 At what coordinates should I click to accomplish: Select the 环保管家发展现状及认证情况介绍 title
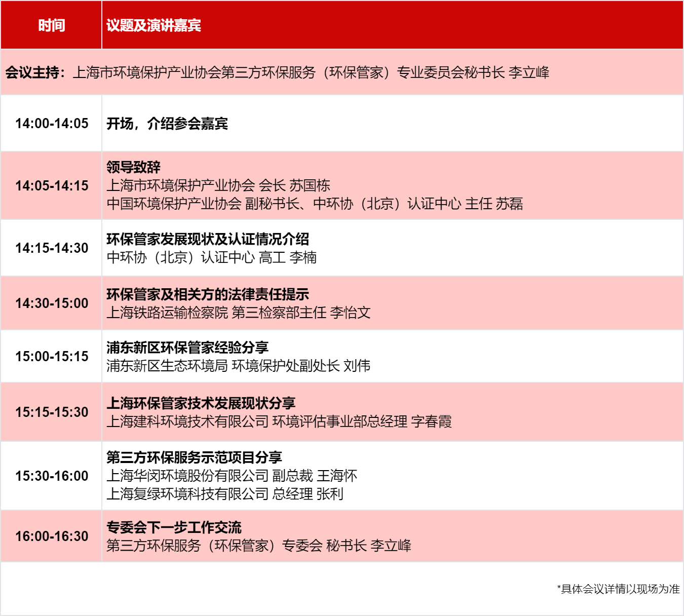pos(208,239)
